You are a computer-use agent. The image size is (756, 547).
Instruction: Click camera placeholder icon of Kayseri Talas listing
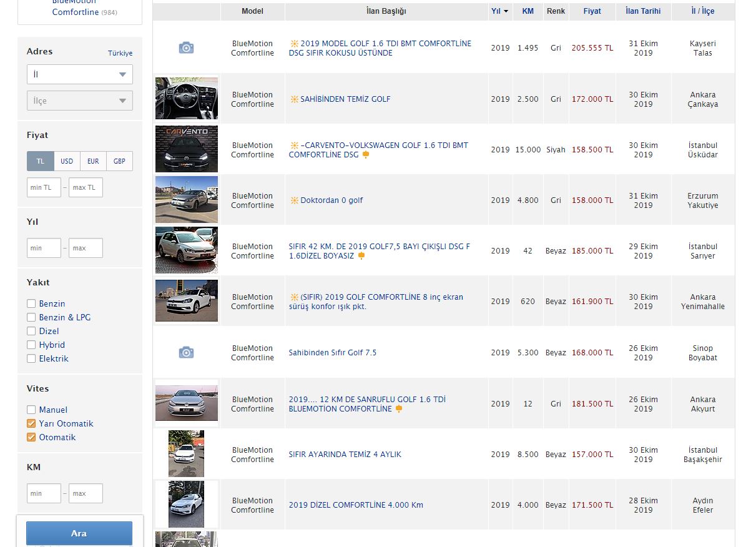186,47
